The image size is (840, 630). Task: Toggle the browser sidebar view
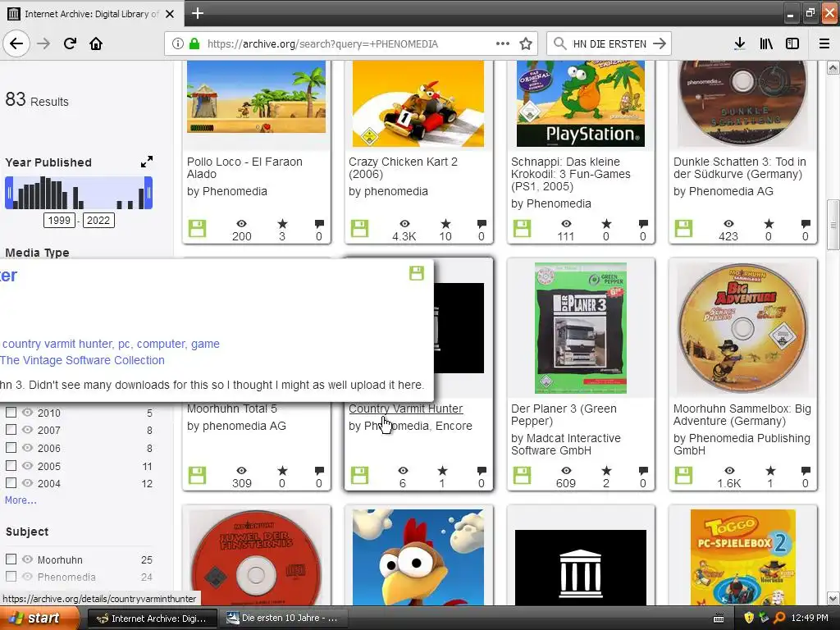click(x=792, y=43)
